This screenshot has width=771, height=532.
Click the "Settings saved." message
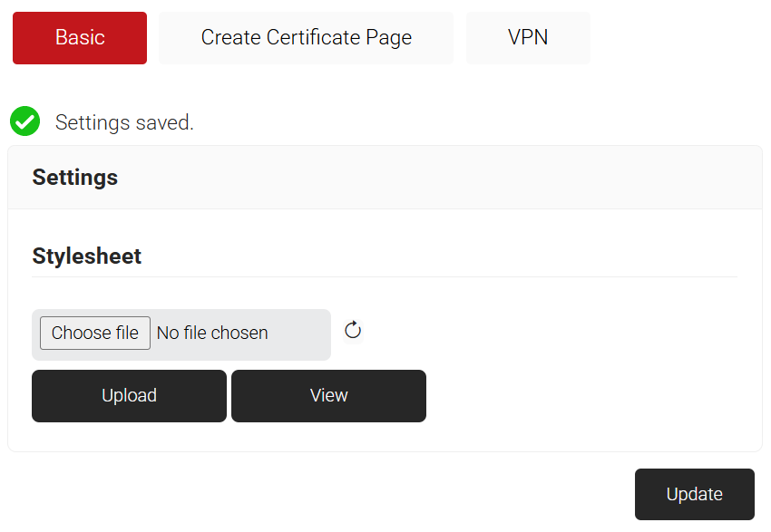click(124, 122)
